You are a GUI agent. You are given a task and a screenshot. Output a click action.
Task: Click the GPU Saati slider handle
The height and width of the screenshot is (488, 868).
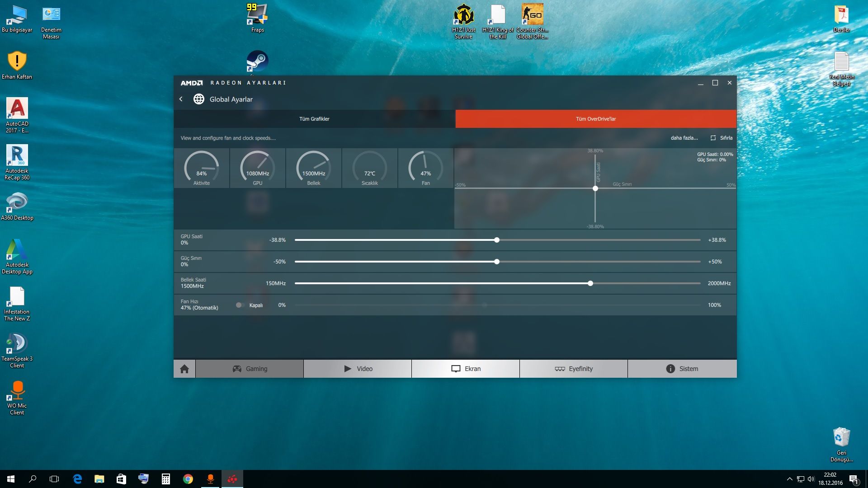coord(497,240)
